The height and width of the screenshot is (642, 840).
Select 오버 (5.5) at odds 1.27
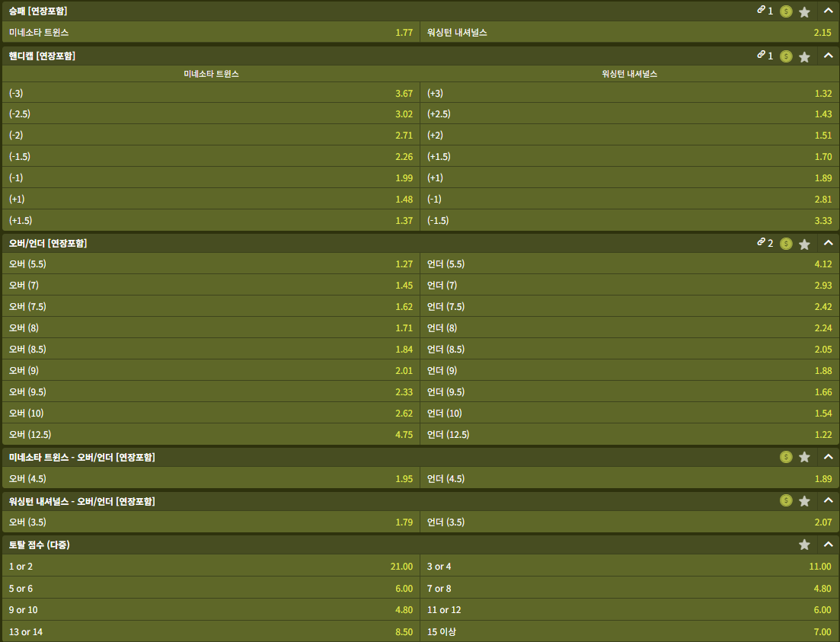point(211,264)
